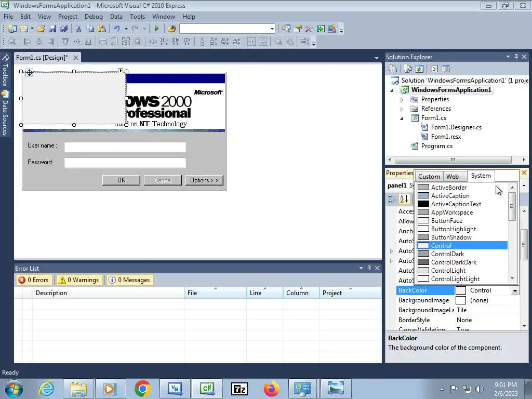Click the Make Same Size icon

click(x=126, y=42)
